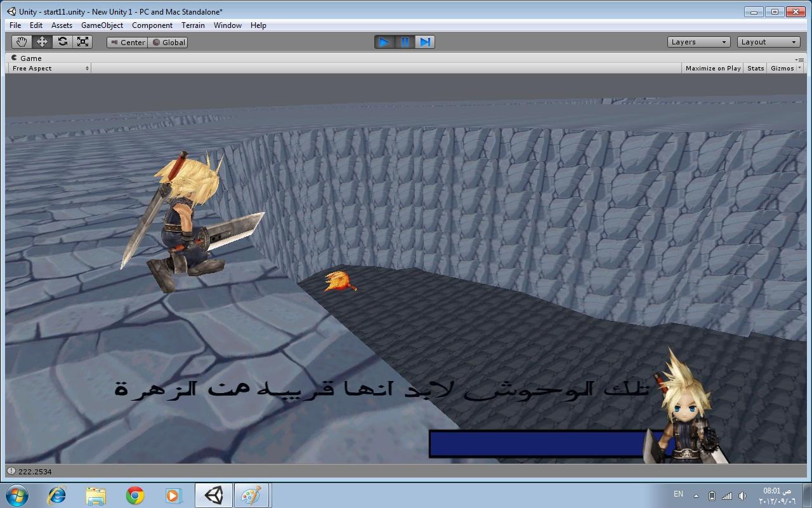This screenshot has height=508, width=812.
Task: Open the GameObject menu
Action: [102, 25]
